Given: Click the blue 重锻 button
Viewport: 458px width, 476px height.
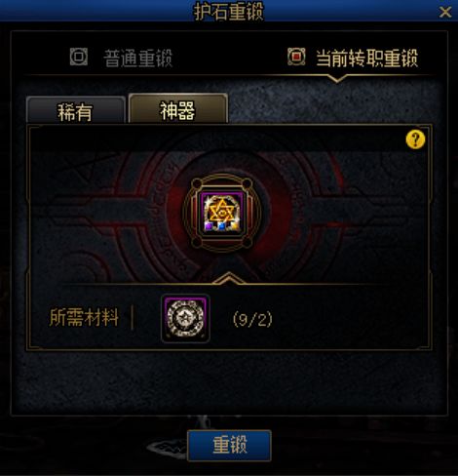Looking at the screenshot, I should 229,445.
